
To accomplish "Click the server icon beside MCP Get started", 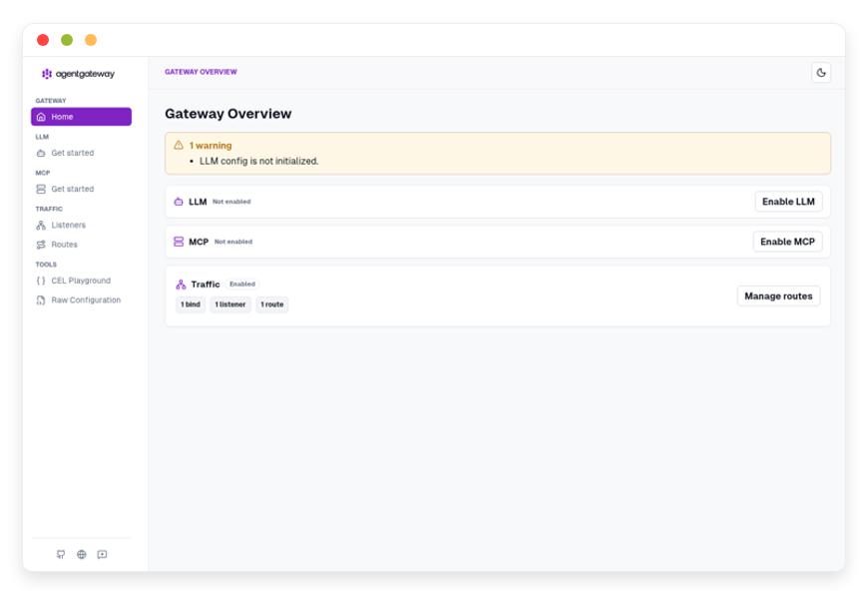I will (x=41, y=189).
